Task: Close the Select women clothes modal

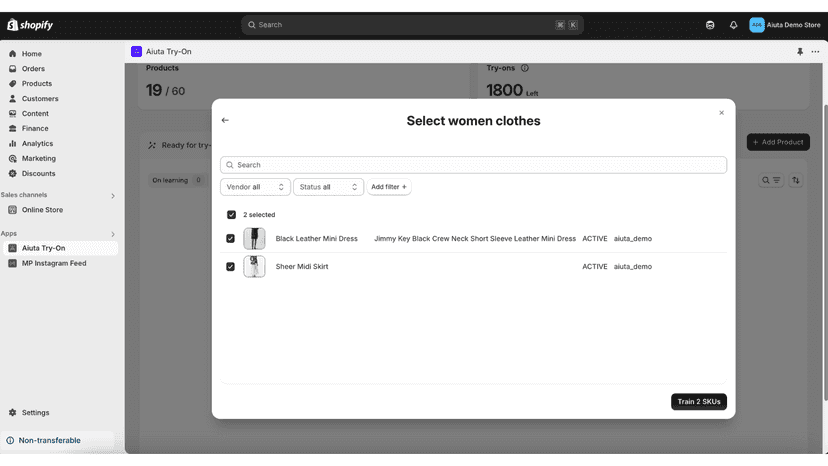Action: 721,113
